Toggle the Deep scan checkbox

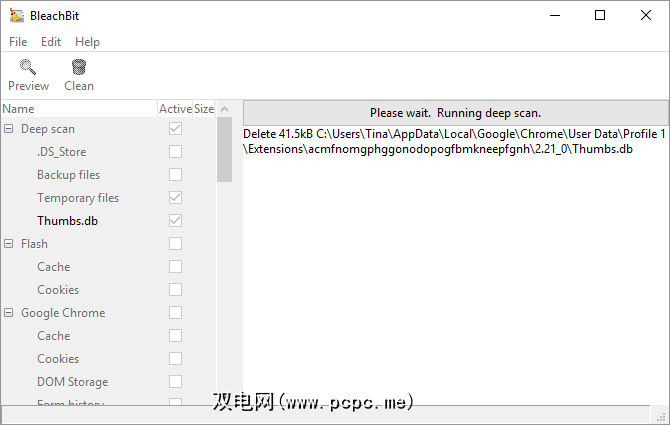175,129
